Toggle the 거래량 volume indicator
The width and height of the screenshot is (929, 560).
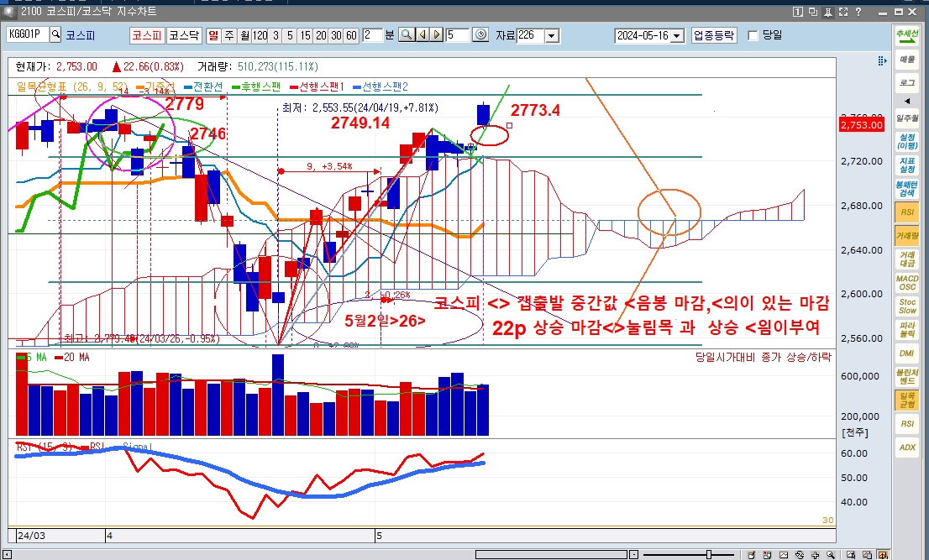(x=907, y=238)
